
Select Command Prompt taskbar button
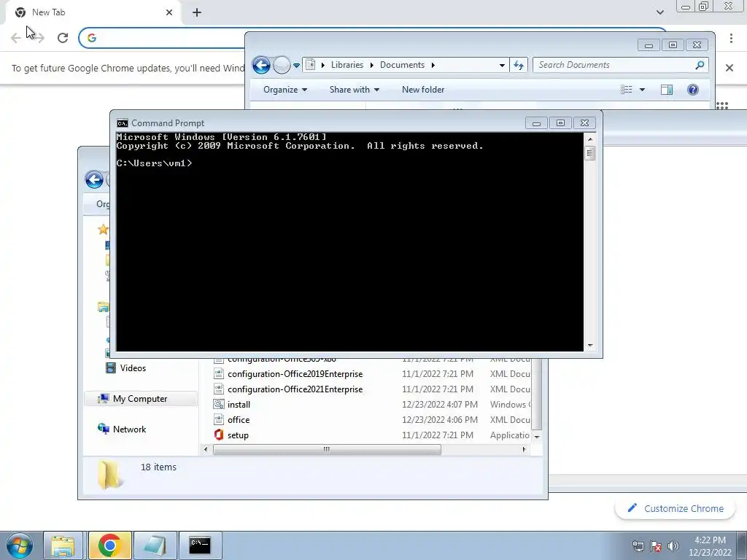[200, 545]
